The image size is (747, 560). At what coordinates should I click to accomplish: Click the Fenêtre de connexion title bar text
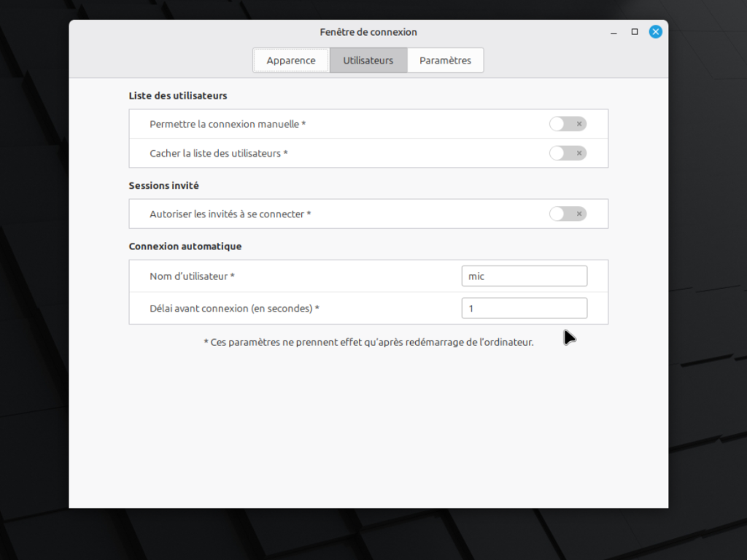click(368, 32)
